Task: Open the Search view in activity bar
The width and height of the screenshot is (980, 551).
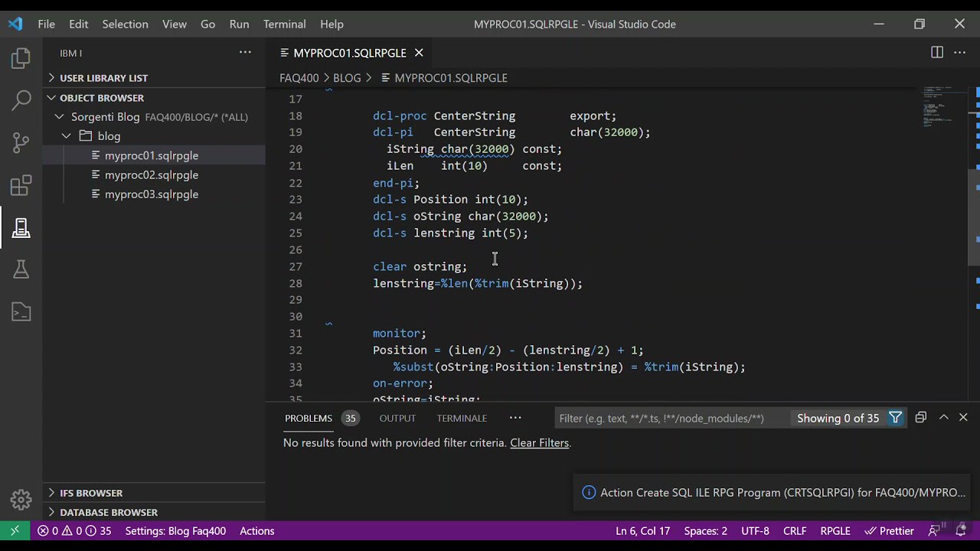Action: pos(21,100)
